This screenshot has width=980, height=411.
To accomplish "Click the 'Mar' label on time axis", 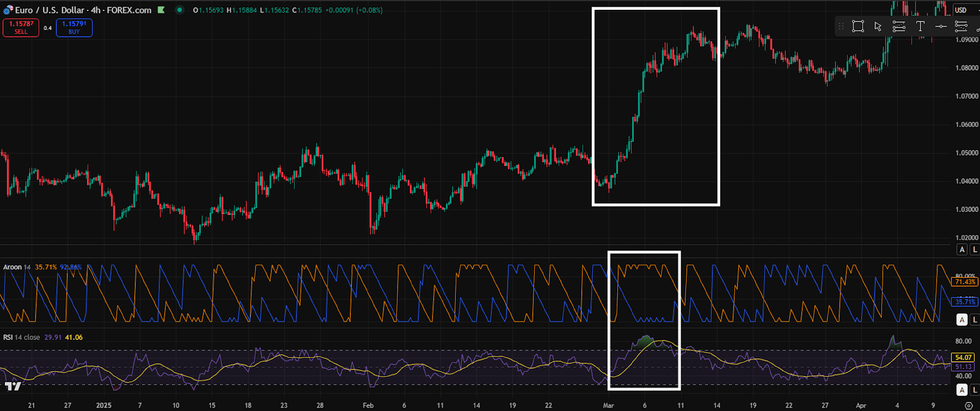I will (x=608, y=405).
